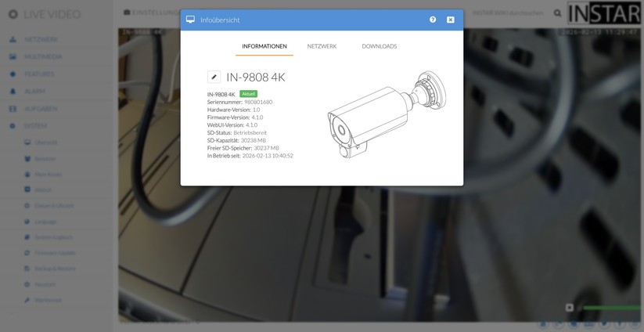This screenshot has width=644, height=332.
Task: Close the Infoübersicht dialog
Action: coord(451,20)
